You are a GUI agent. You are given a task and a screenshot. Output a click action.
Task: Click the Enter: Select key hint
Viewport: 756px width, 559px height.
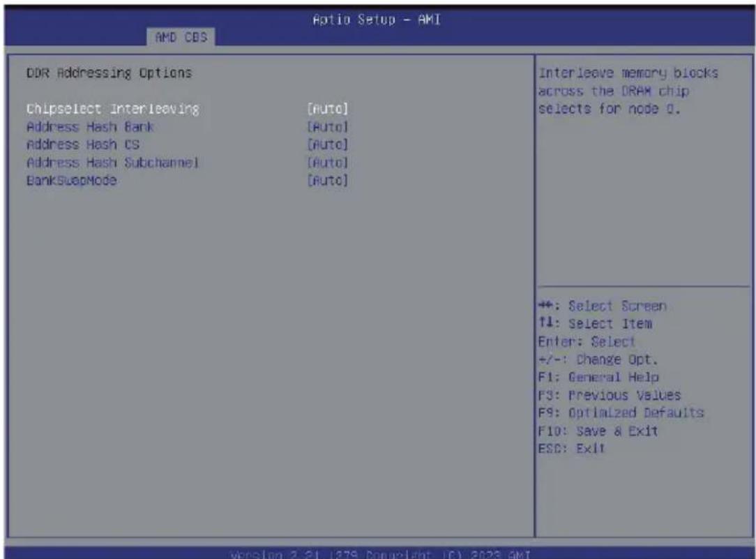coord(587,341)
